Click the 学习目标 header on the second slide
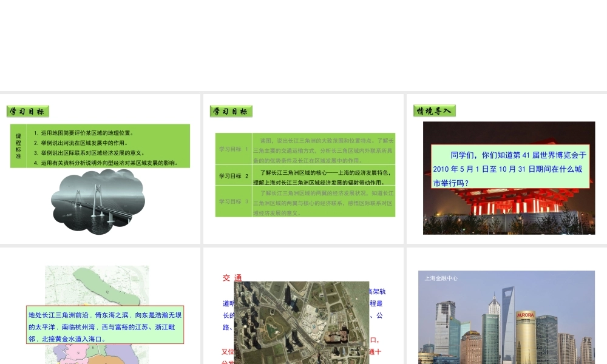This screenshot has width=607, height=364. (231, 111)
